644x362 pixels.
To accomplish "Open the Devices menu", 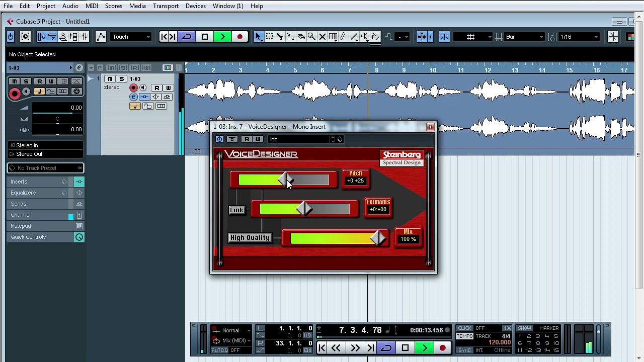I will [195, 6].
